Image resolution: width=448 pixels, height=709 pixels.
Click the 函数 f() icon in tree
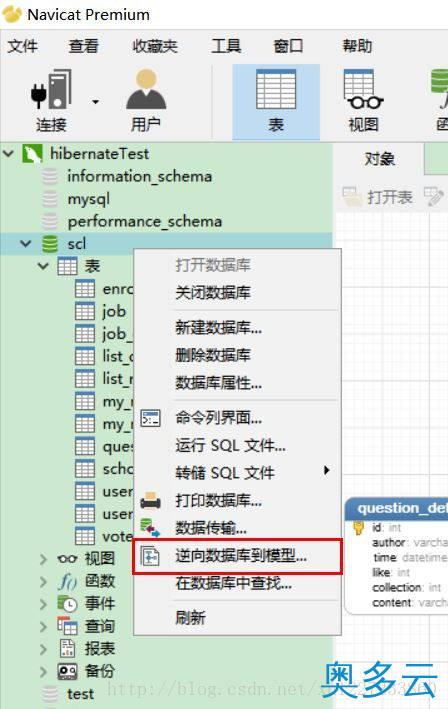coord(67,581)
